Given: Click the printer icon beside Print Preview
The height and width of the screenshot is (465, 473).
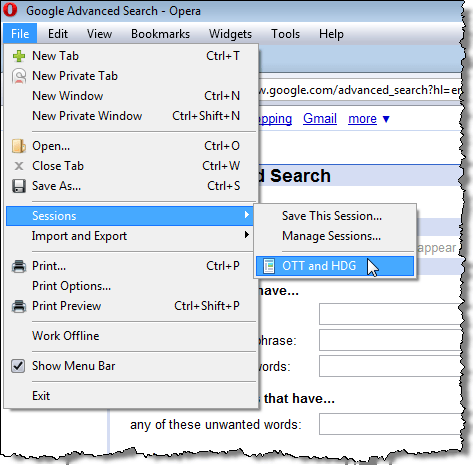Looking at the screenshot, I should (19, 306).
